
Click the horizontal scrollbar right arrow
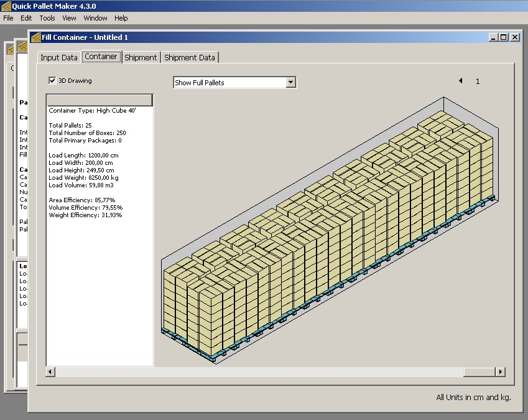click(501, 372)
